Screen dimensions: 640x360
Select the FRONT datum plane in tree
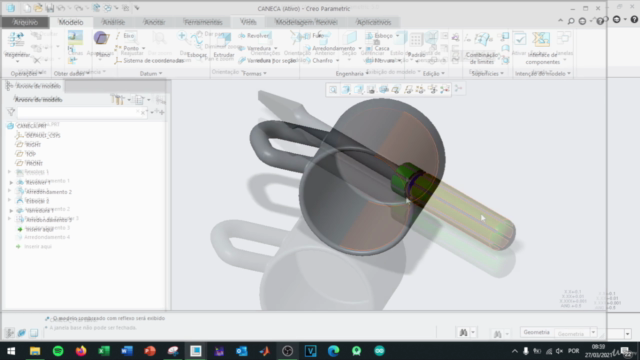pos(34,163)
